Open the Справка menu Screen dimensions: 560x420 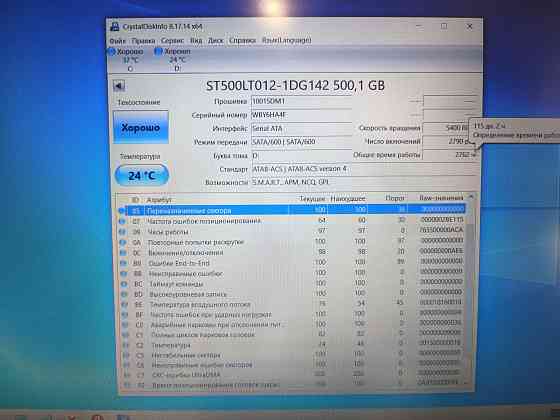coord(242,40)
